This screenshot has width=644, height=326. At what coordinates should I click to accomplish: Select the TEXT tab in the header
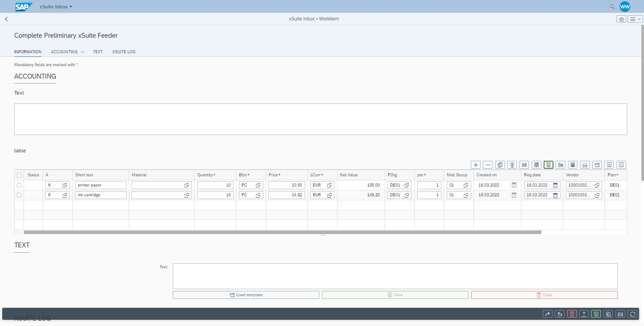pyautogui.click(x=98, y=52)
